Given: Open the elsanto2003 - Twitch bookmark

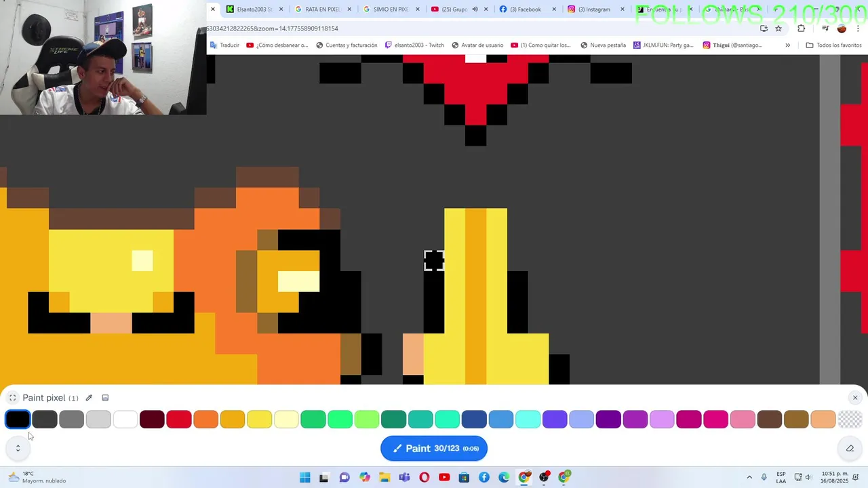Looking at the screenshot, I should click(x=414, y=45).
